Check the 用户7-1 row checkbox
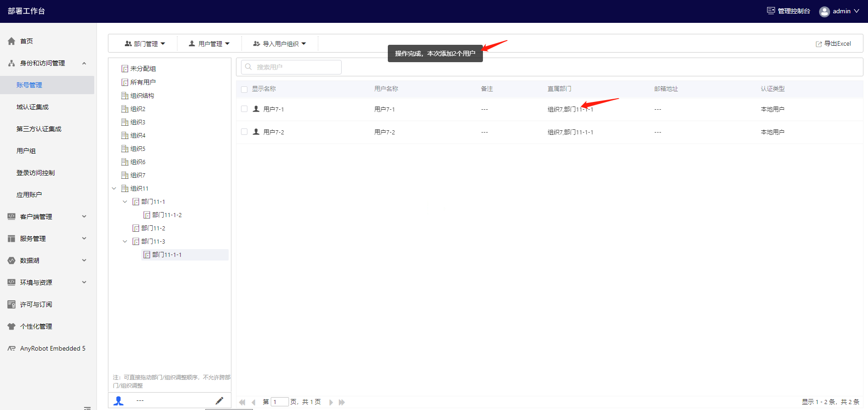The width and height of the screenshot is (868, 410). point(244,109)
